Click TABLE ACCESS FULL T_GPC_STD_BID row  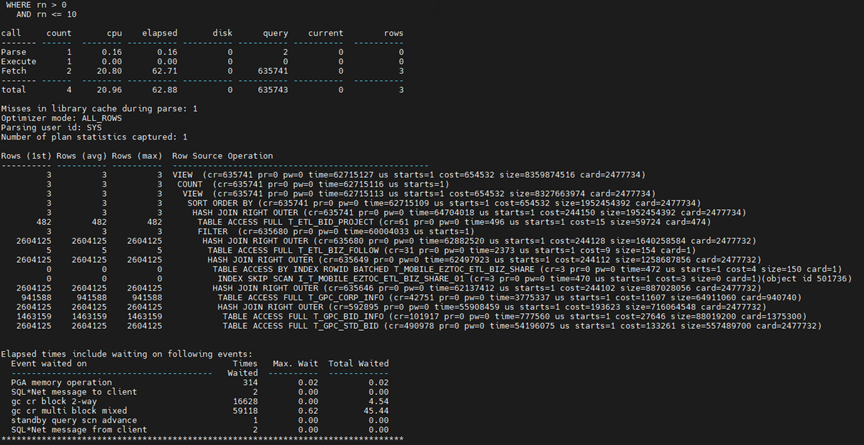pyautogui.click(x=522, y=325)
